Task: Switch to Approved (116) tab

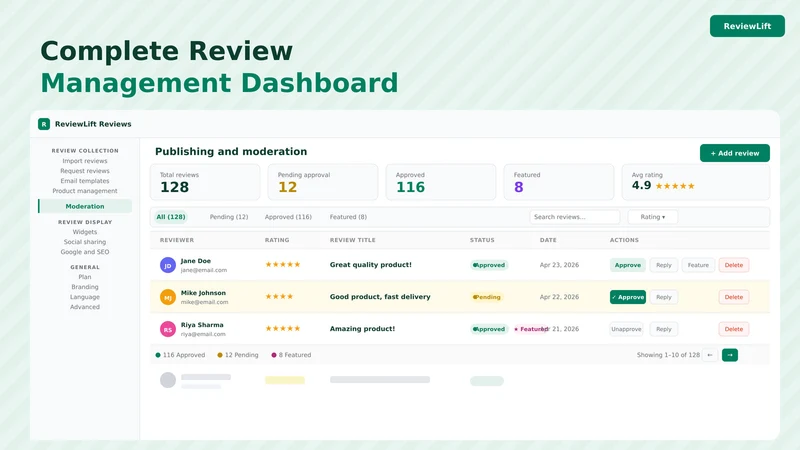Action: 288,217
